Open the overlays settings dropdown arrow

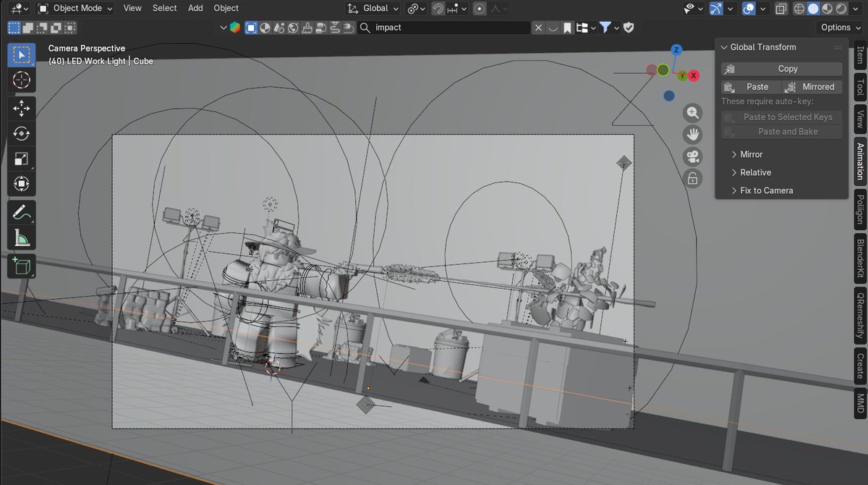(x=762, y=9)
